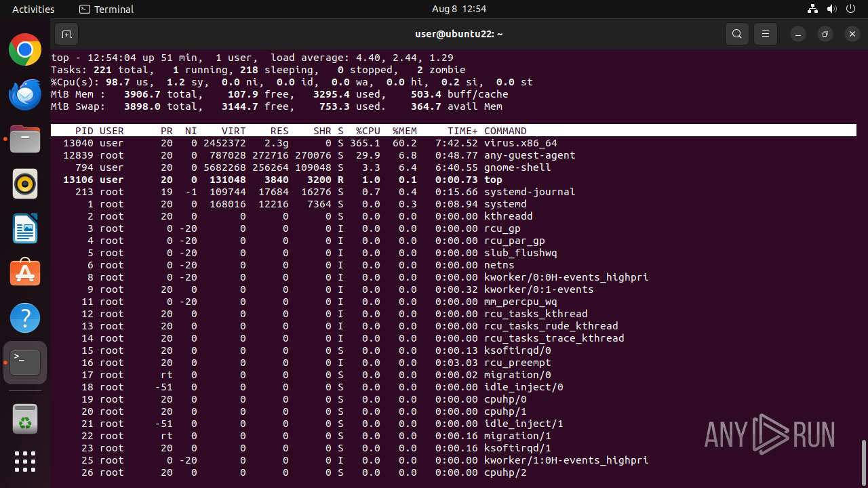Launch LibreOffice Writer from the dock
The height and width of the screenshot is (488, 868).
click(x=25, y=228)
